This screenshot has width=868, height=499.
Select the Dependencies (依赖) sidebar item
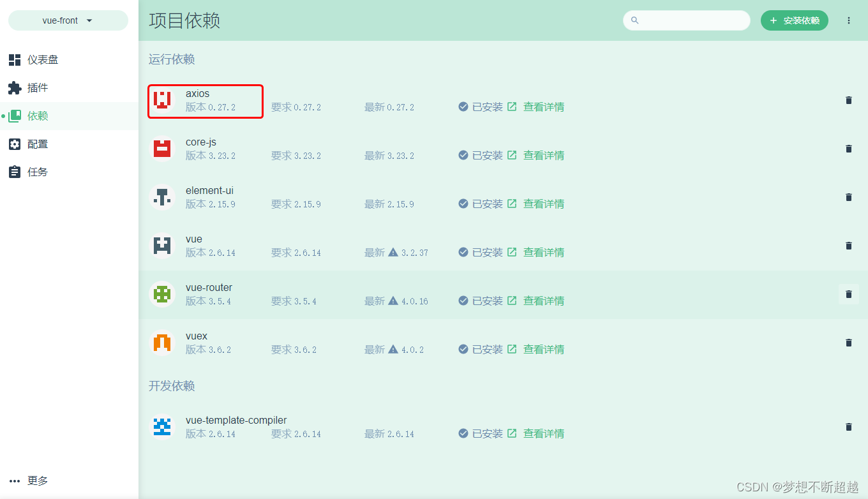click(x=69, y=116)
